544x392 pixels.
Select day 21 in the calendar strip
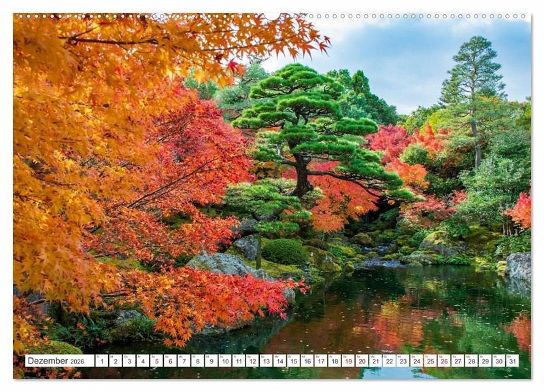pos(375,361)
